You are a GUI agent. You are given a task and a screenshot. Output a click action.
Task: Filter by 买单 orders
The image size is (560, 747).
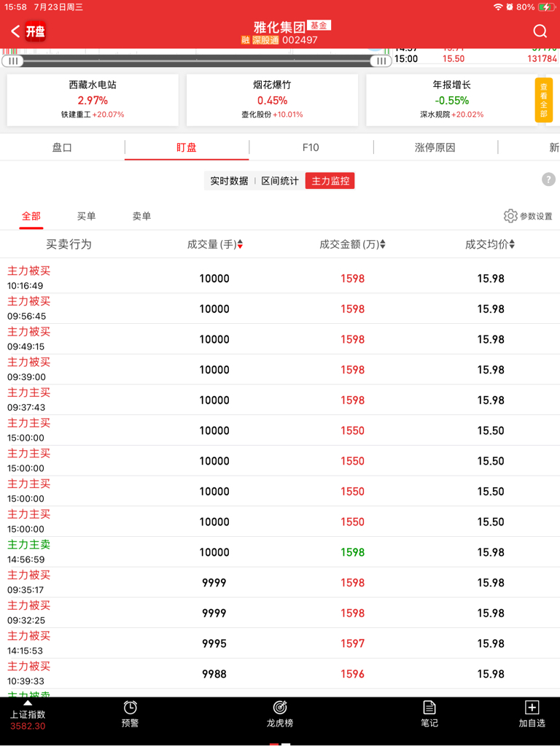pyautogui.click(x=86, y=216)
